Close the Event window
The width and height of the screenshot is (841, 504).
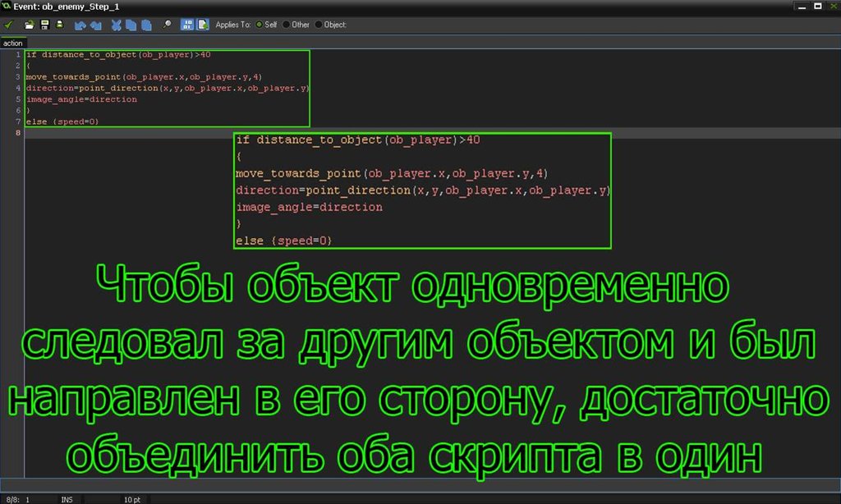tap(834, 7)
